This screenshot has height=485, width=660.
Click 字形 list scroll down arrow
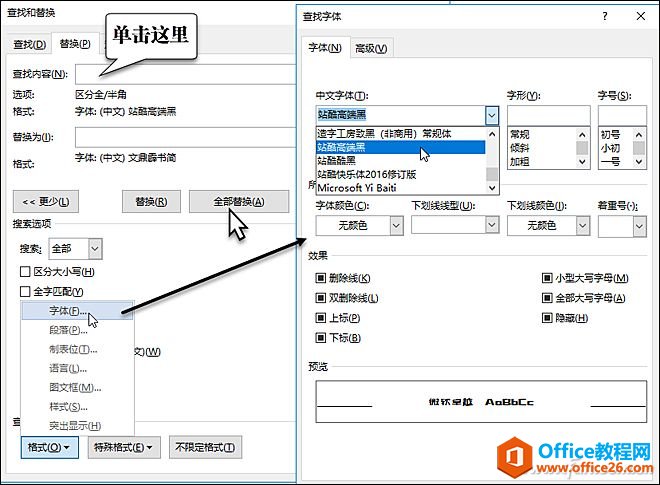582,162
